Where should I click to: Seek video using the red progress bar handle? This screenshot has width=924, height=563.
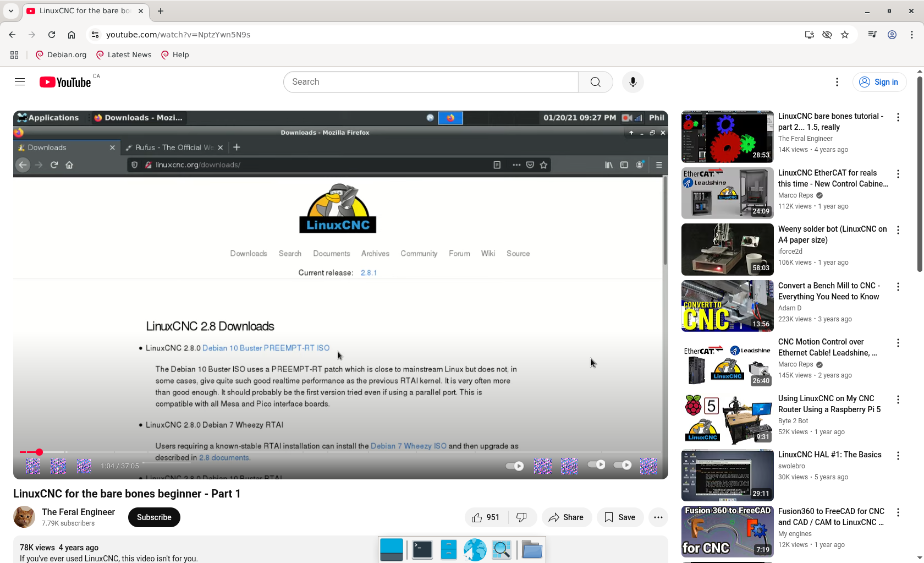pyautogui.click(x=39, y=452)
